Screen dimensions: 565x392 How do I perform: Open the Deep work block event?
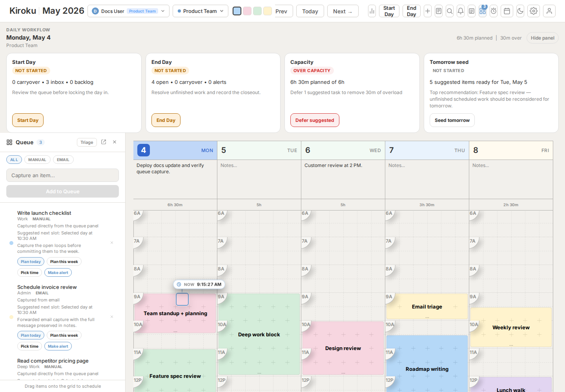tap(259, 334)
